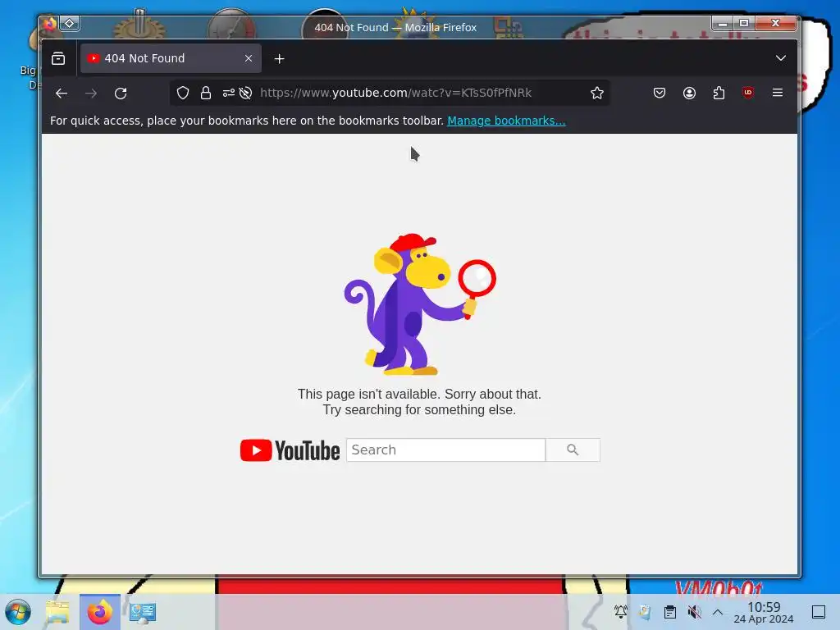The width and height of the screenshot is (840, 630).
Task: Go back one page
Action: [62, 94]
